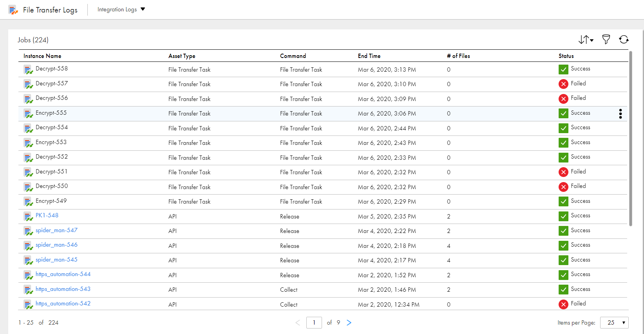This screenshot has height=334, width=644.
Task: Click the job icon beside PK1-548
Action: (x=28, y=217)
